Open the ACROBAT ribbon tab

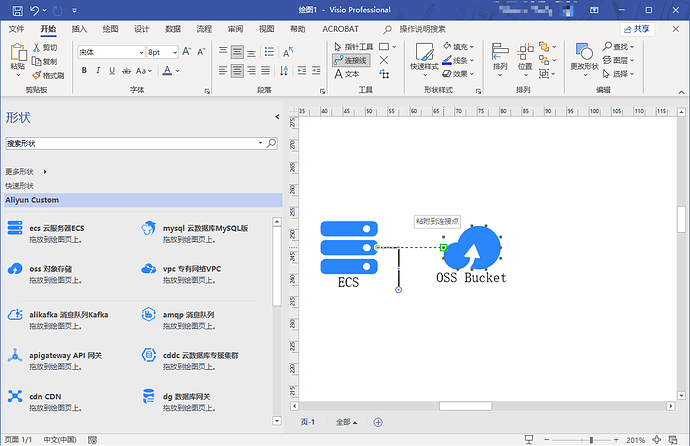(341, 29)
